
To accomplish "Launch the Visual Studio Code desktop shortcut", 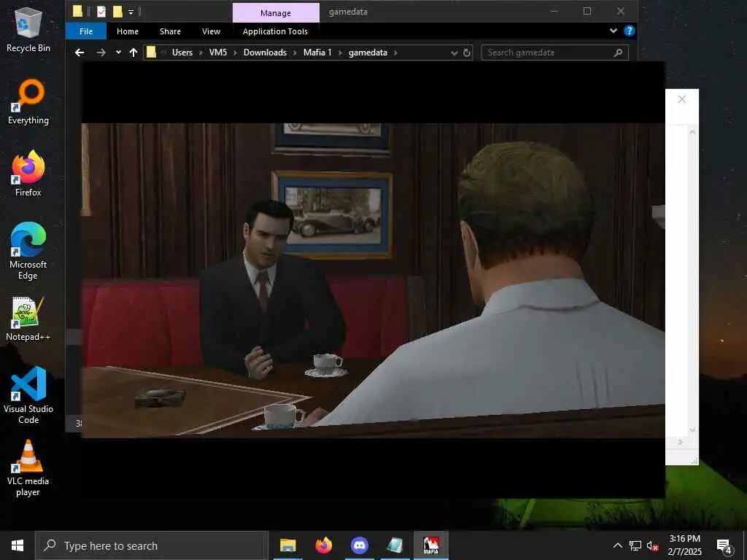I will [28, 395].
